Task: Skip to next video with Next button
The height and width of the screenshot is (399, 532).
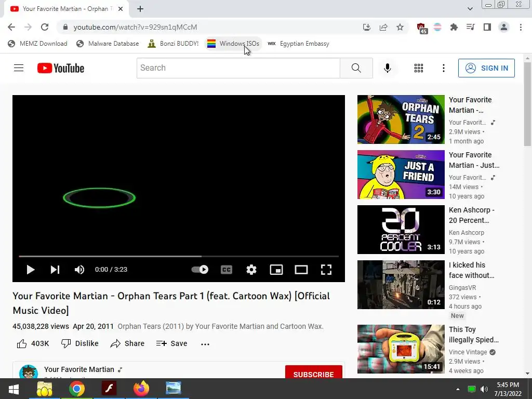Action: [55, 270]
